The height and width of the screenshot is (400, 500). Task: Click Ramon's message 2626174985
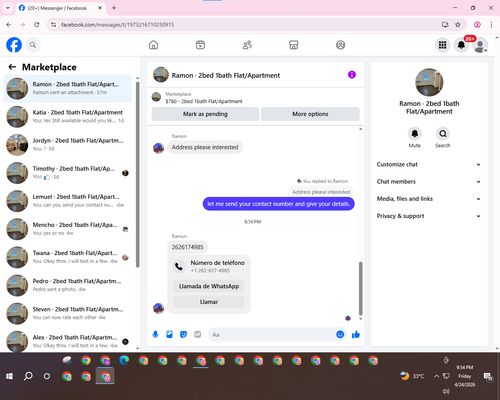point(188,247)
